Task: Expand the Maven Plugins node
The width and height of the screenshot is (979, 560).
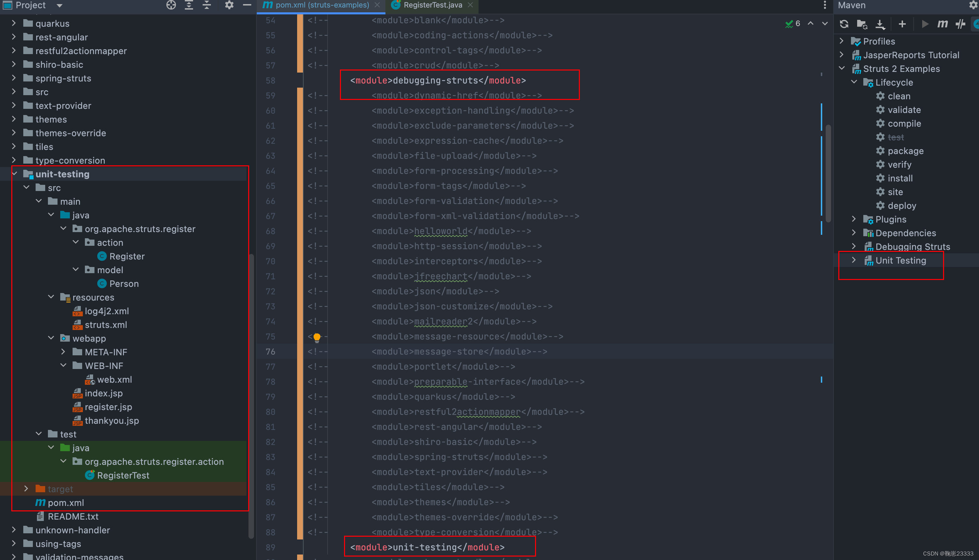Action: pos(854,219)
